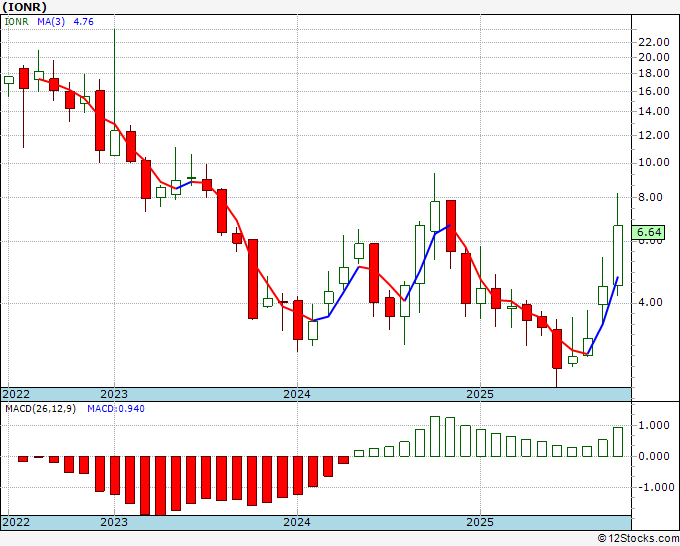
Task: Click 2023 on the price chart timeline
Action: [114, 394]
